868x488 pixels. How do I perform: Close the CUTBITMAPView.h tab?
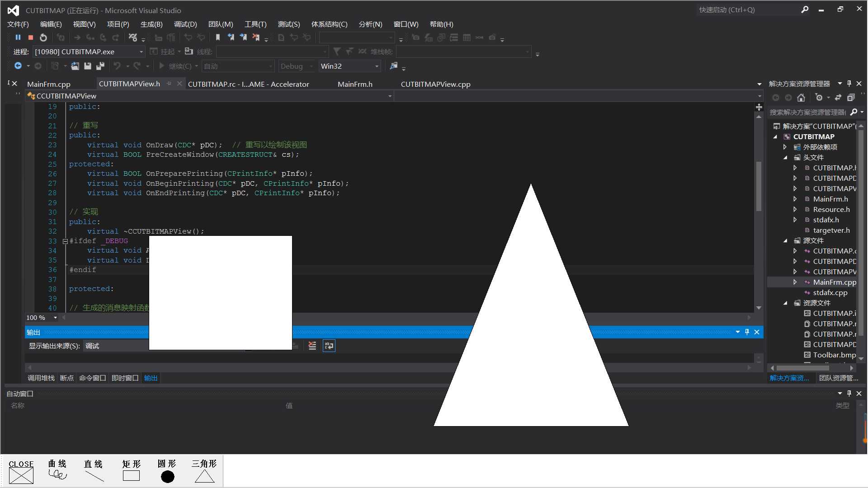pos(179,84)
